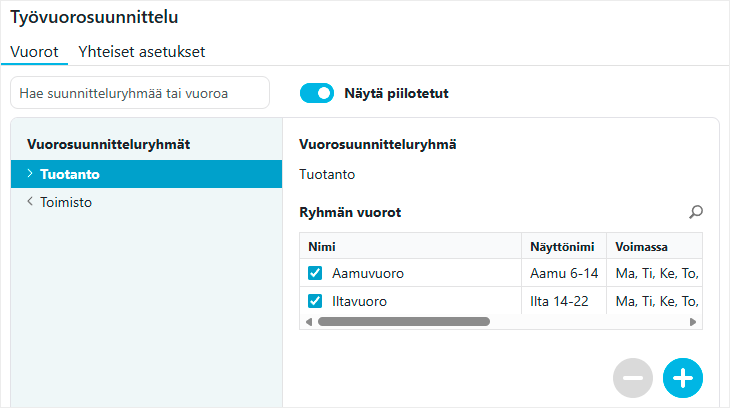
Task: Select the Tuotanto planning group
Action: (x=70, y=174)
